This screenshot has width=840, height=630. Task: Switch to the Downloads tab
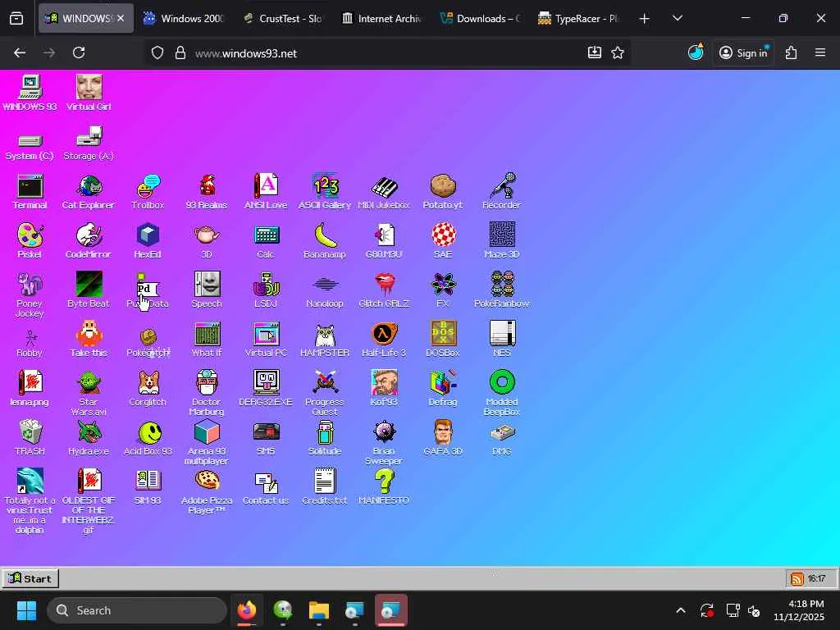point(479,18)
